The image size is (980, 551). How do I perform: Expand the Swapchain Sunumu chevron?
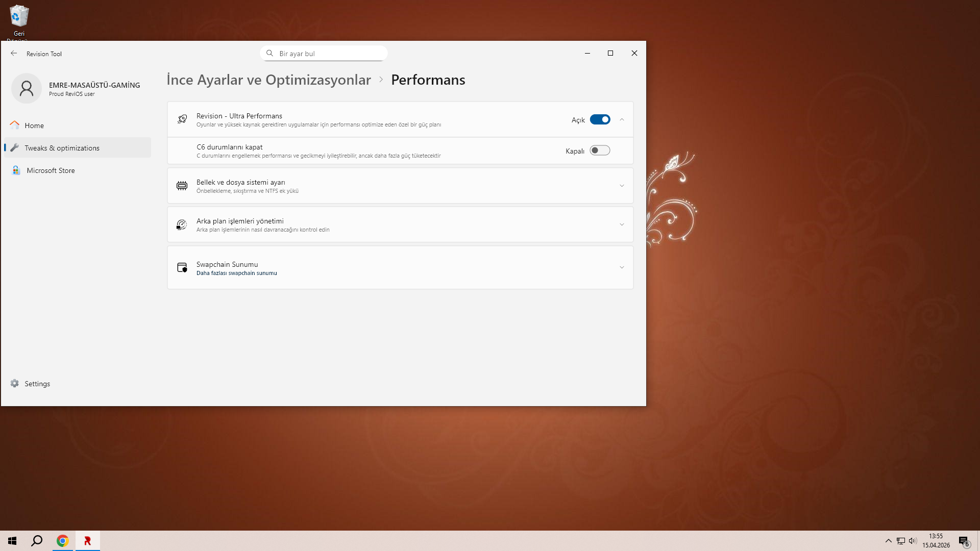622,267
